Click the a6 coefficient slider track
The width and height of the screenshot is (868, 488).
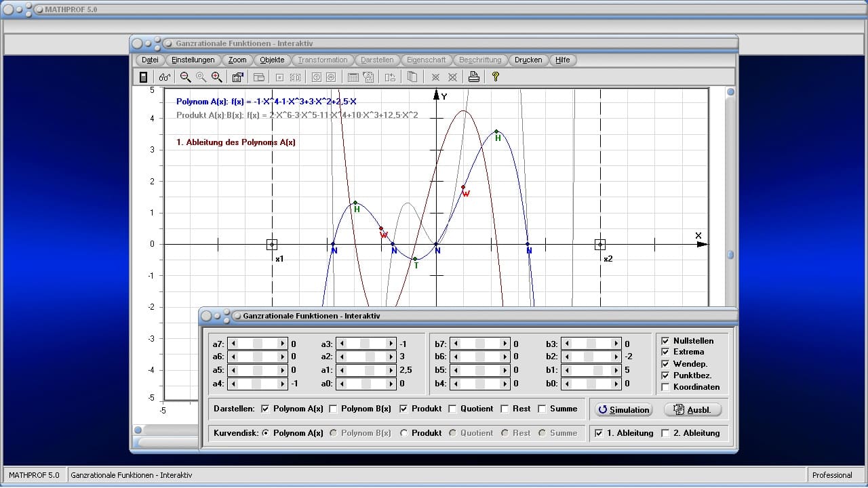[258, 357]
